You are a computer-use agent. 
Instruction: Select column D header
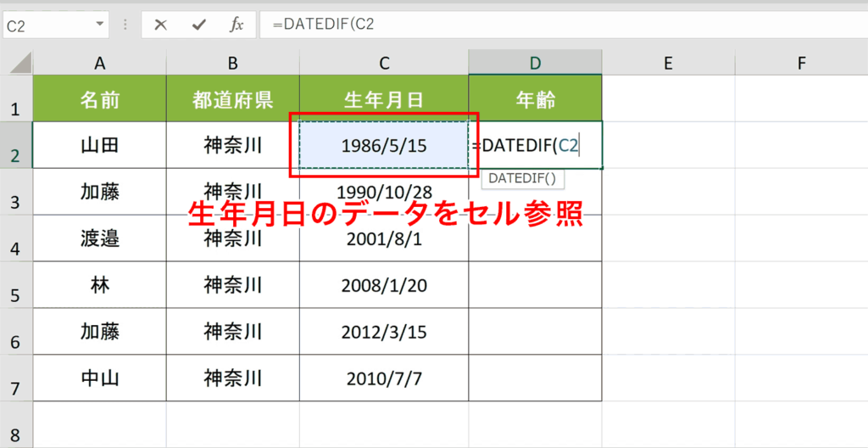536,63
